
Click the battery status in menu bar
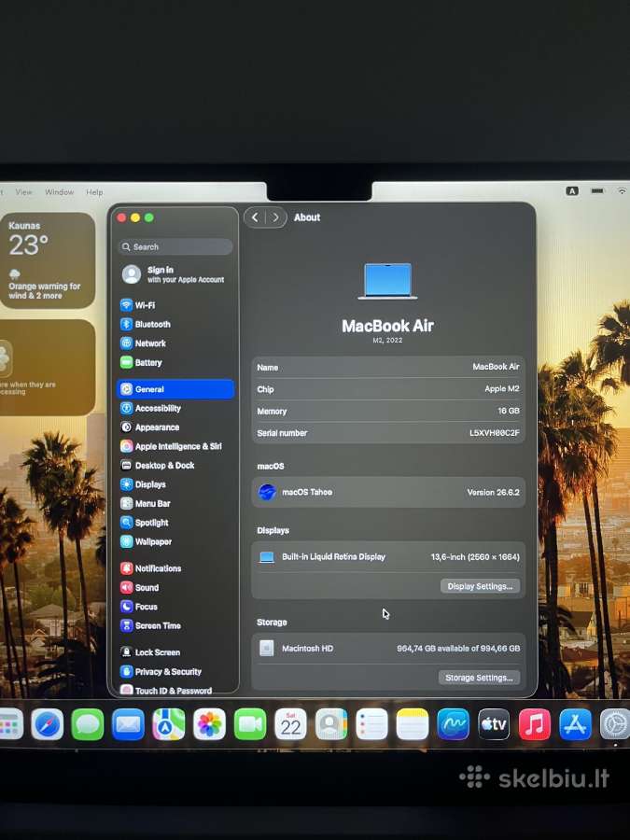tap(598, 190)
